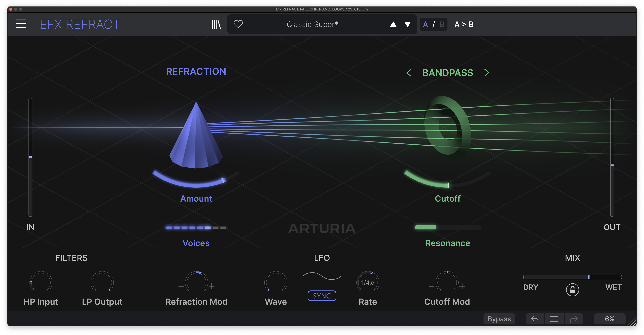644x335 pixels.
Task: Click the REFRACTION section label
Action: tap(196, 72)
